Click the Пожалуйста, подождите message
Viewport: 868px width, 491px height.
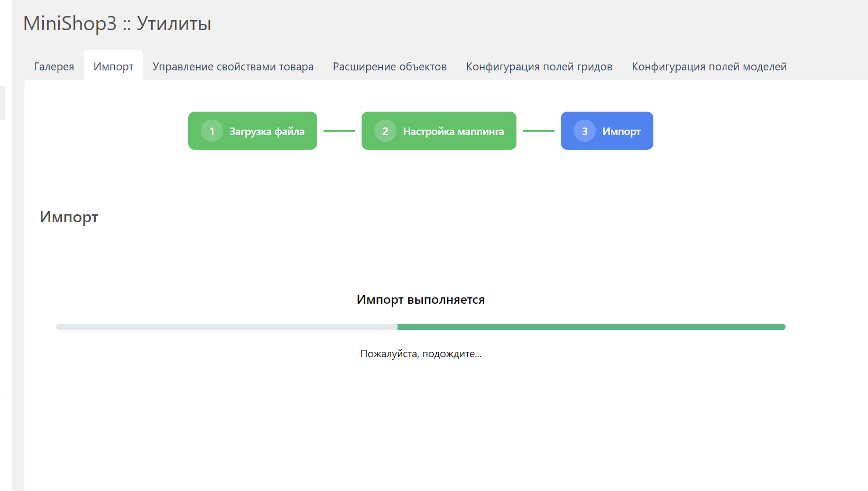(420, 354)
